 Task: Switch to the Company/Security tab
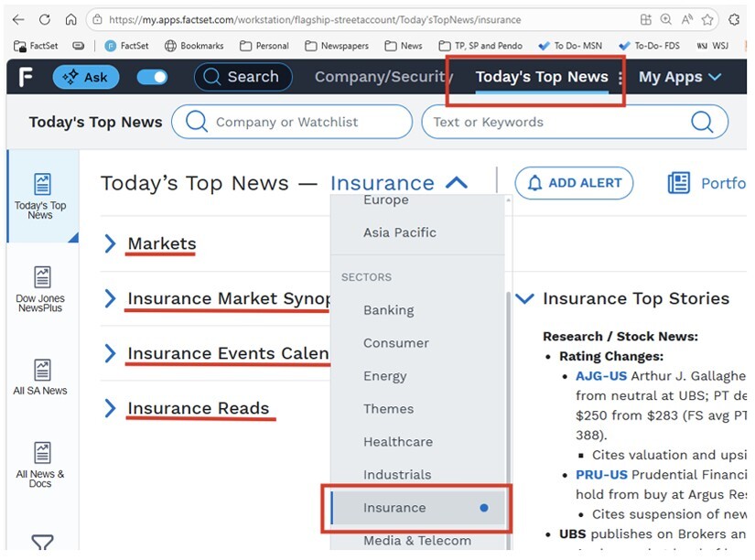[381, 77]
